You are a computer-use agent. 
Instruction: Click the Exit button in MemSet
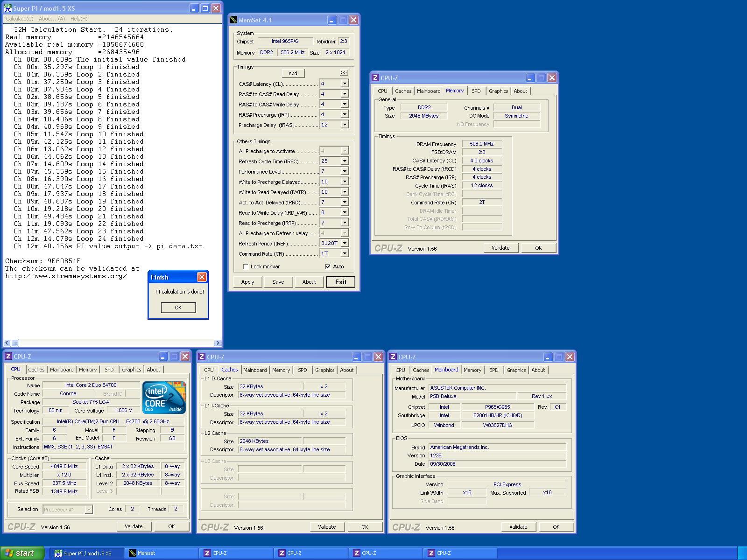click(x=341, y=282)
